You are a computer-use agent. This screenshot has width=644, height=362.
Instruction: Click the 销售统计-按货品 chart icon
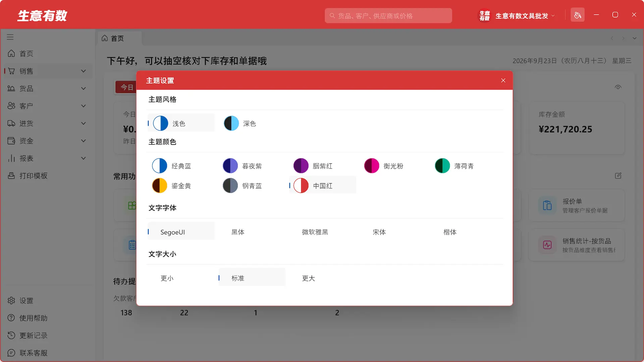click(547, 245)
